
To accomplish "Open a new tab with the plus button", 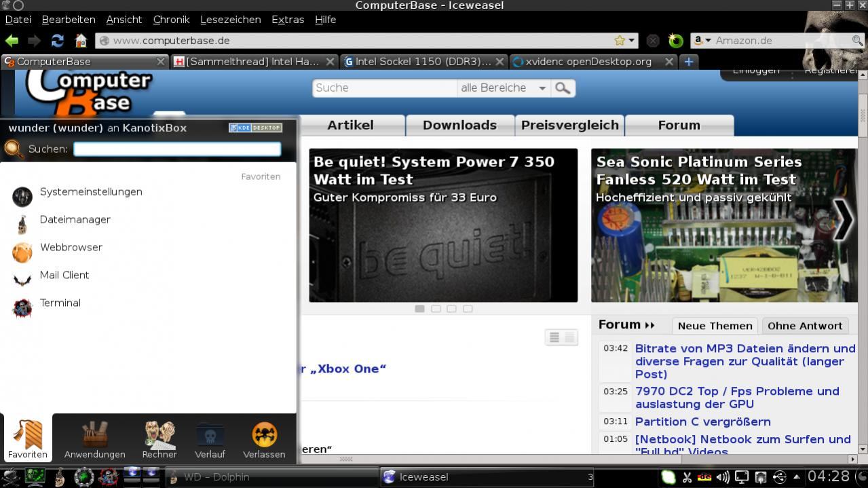I will [688, 62].
